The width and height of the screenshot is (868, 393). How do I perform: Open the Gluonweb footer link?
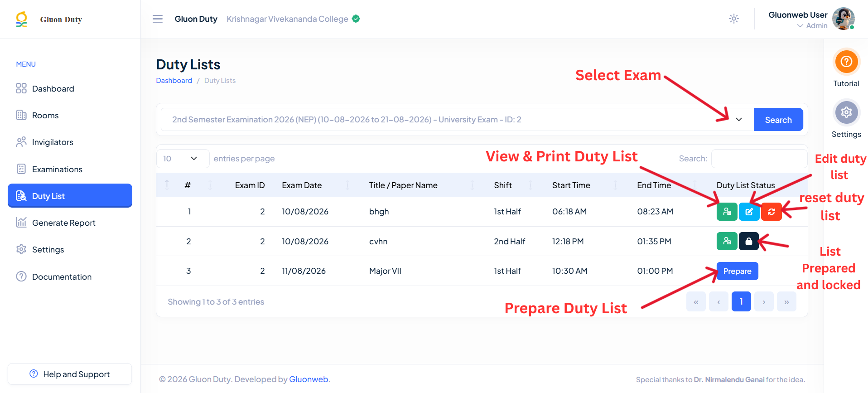coord(309,379)
